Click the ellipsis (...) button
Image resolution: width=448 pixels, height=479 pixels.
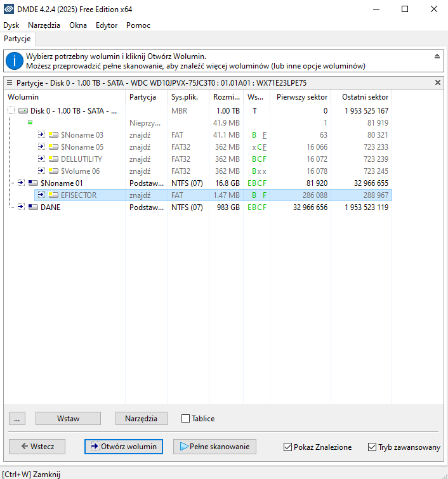coord(17,418)
